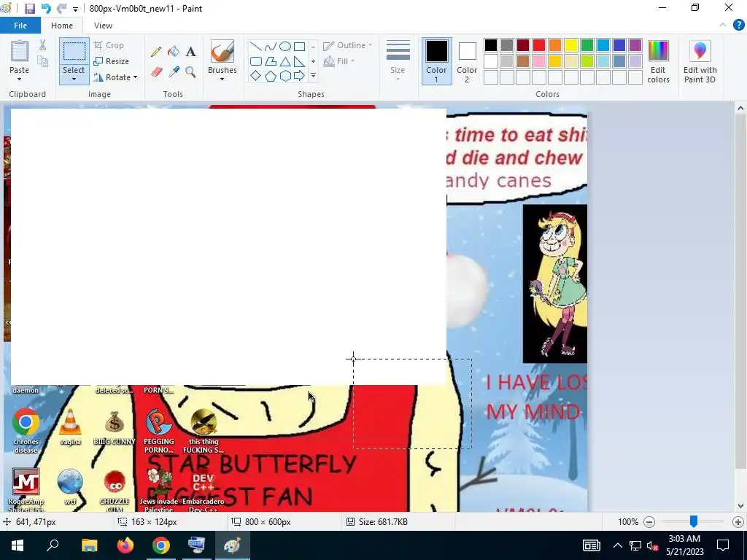Open Customize Quick Access Toolbar dropdown
Screen dimensions: 747x560
pos(75,9)
